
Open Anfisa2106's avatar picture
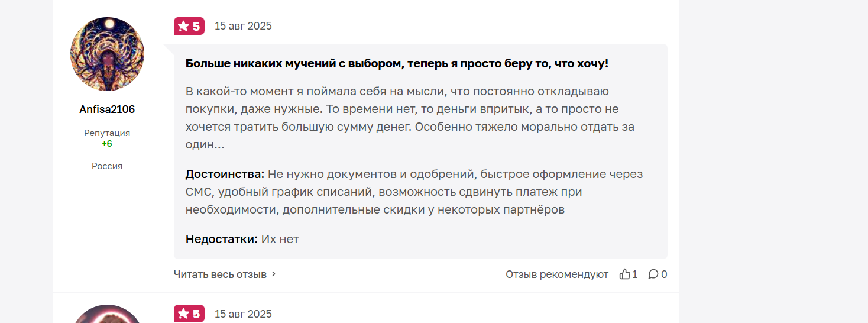coord(107,54)
